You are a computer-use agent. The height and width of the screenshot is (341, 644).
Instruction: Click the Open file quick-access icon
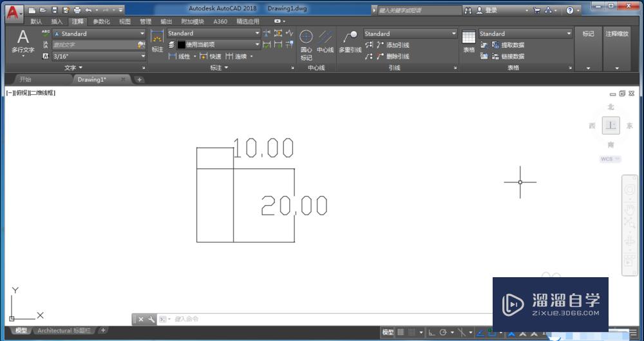coord(43,10)
